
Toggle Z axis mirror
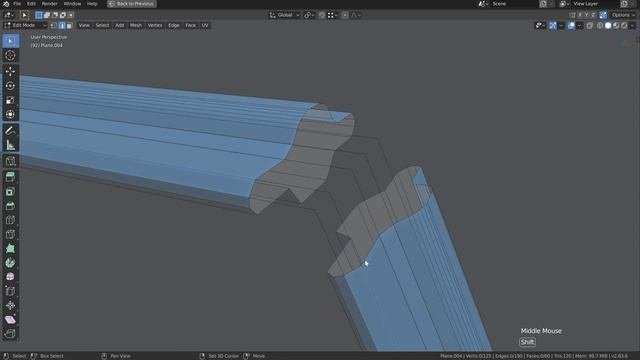(593, 15)
